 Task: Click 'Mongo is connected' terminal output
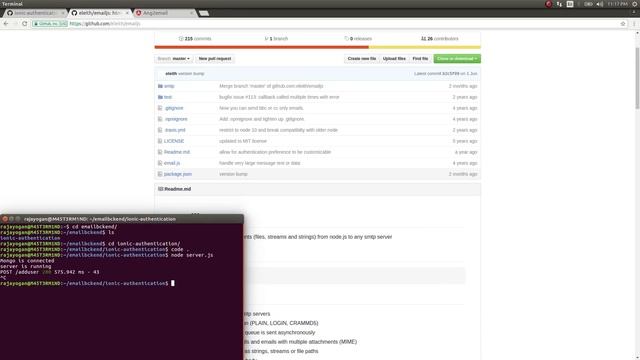click(27, 261)
